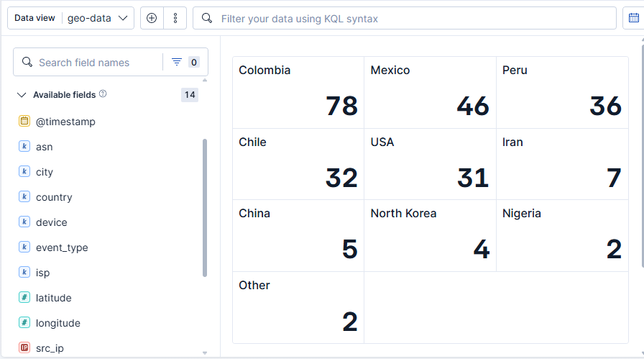Click the value 46 under Mexico
The height and width of the screenshot is (359, 644).
point(473,106)
